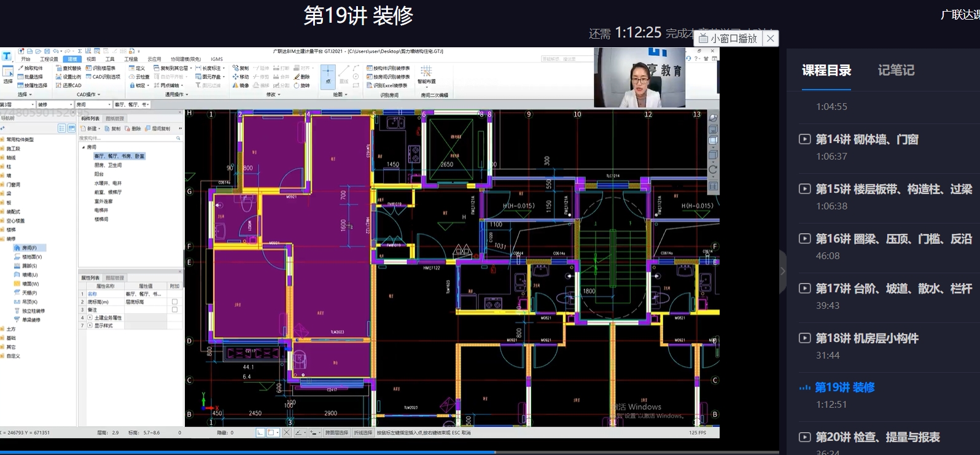Select 拾取构件 pick component tool
The width and height of the screenshot is (980, 455).
(31, 68)
